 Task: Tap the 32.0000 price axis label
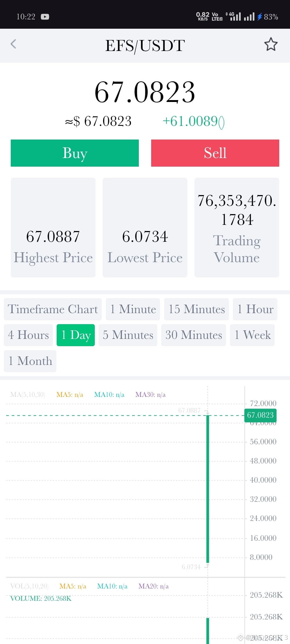pos(263,499)
